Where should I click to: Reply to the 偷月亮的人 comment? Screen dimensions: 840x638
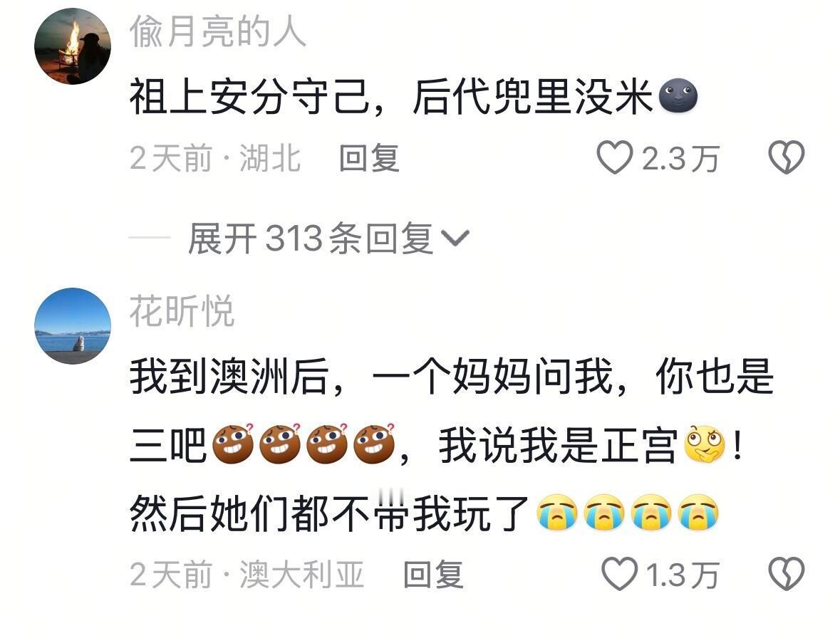point(370,158)
